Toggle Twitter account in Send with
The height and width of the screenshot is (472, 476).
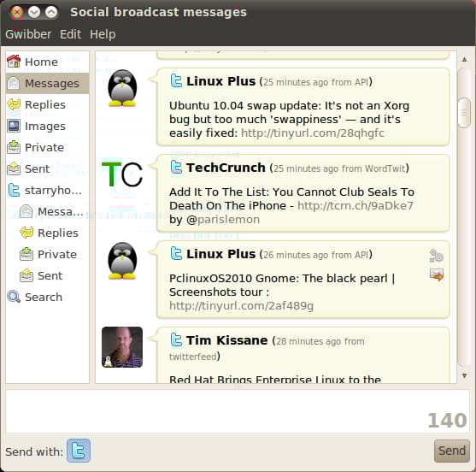(x=79, y=451)
